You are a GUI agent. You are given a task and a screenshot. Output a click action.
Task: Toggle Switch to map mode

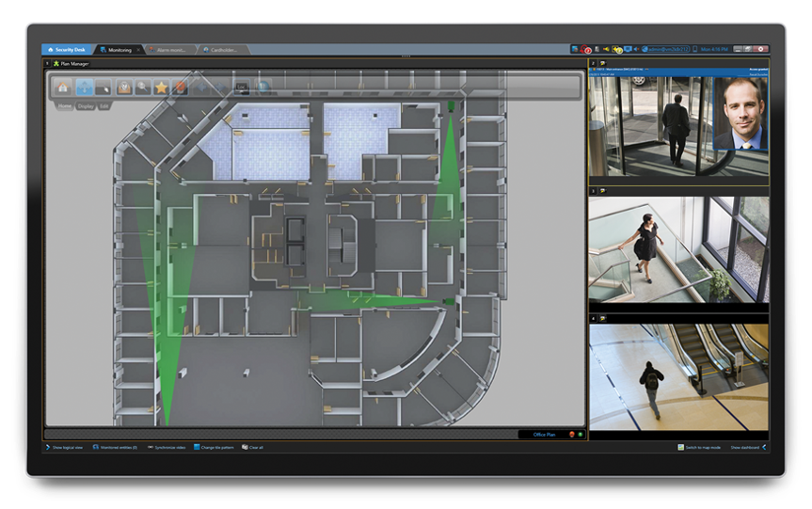pos(699,447)
